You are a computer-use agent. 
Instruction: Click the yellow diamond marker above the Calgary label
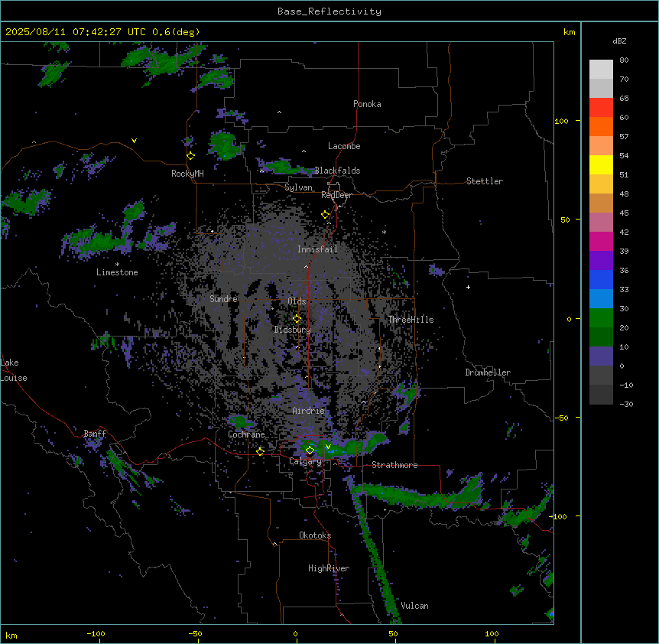[x=310, y=450]
